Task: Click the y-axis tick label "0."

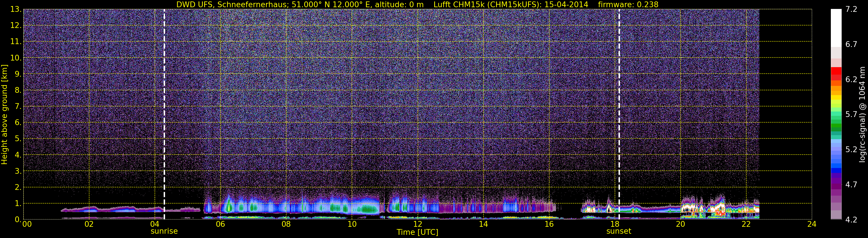Action: (x=18, y=219)
